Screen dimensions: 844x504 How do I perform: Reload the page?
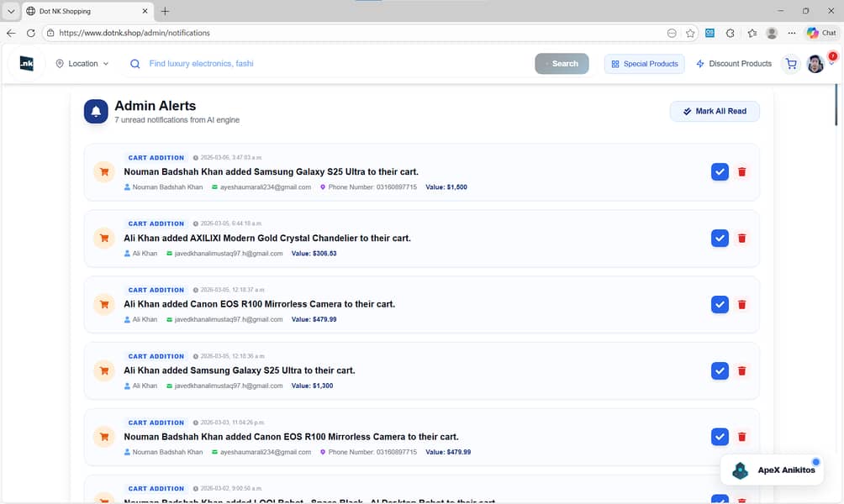[x=30, y=33]
